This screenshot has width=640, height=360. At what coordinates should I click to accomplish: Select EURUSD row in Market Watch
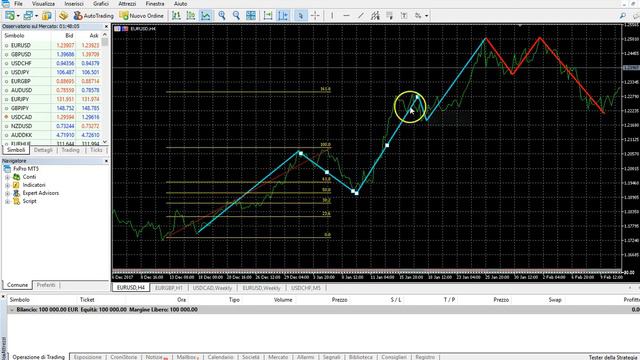point(51,45)
